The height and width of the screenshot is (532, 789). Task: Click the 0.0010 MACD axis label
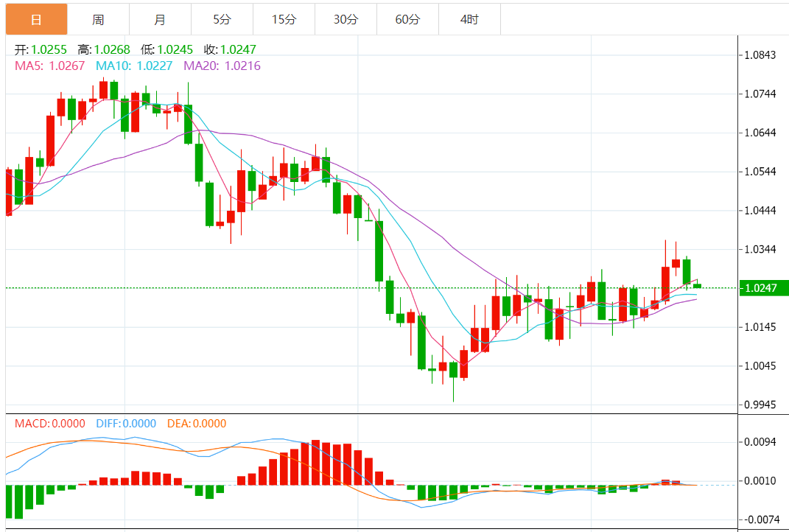tap(760, 480)
